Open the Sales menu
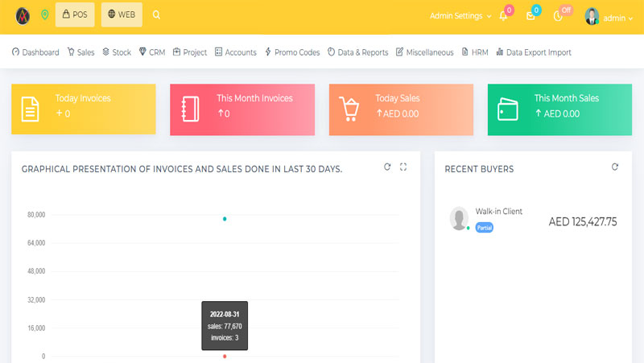The image size is (644, 363). point(80,52)
